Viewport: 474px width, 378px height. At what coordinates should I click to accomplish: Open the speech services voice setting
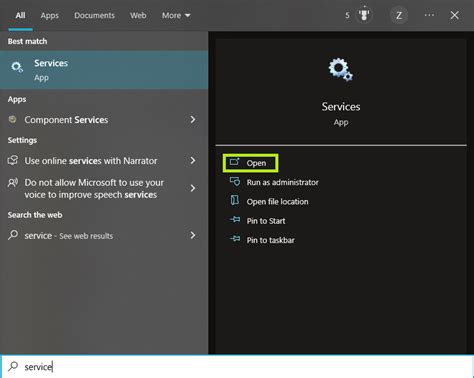pos(104,188)
